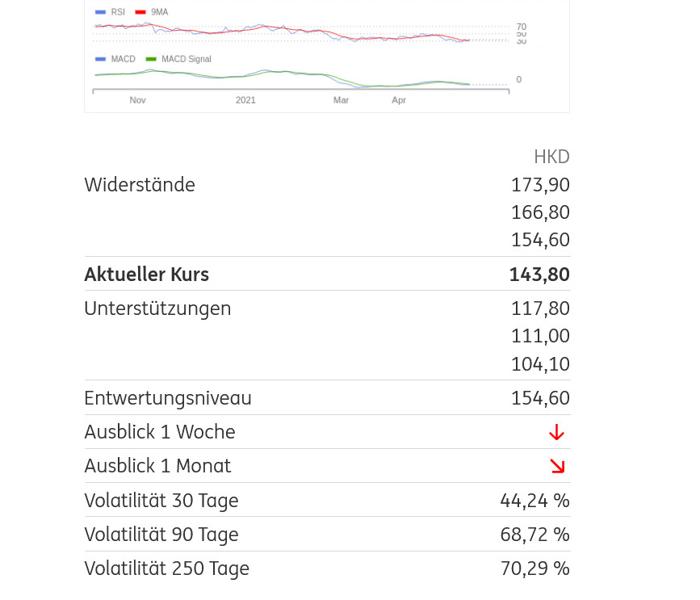Click the Volatilität 30 Tage value 44,24 %
The width and height of the screenshot is (700, 600).
pos(534,501)
